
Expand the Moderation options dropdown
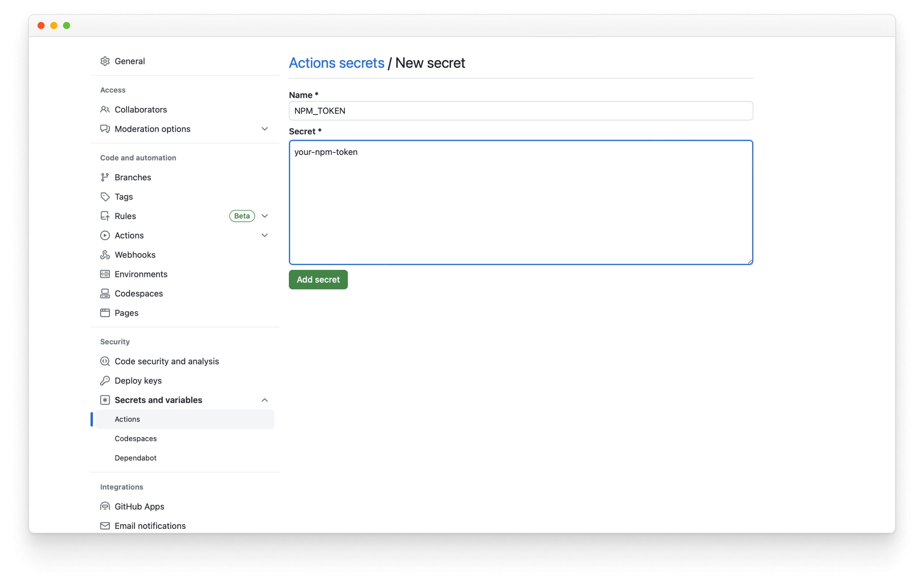(266, 128)
